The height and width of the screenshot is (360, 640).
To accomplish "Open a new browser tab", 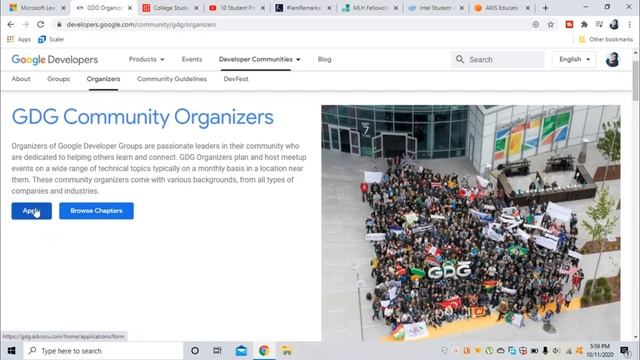I will point(545,8).
